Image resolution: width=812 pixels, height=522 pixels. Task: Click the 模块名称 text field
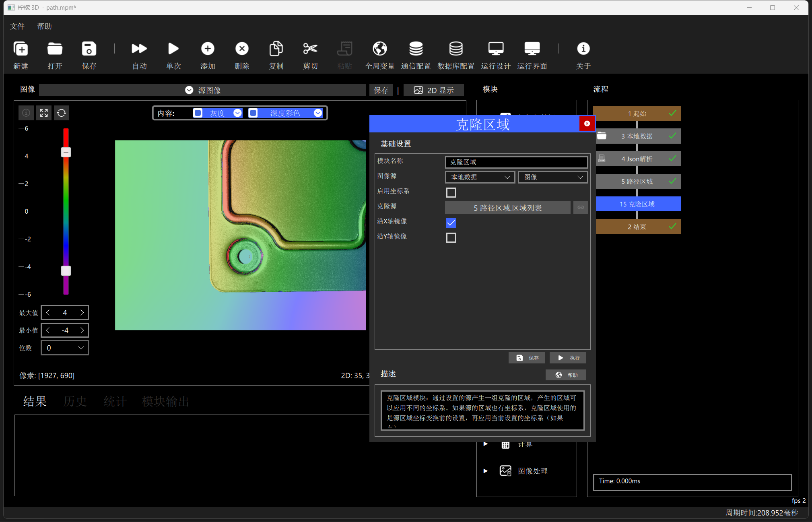(517, 162)
